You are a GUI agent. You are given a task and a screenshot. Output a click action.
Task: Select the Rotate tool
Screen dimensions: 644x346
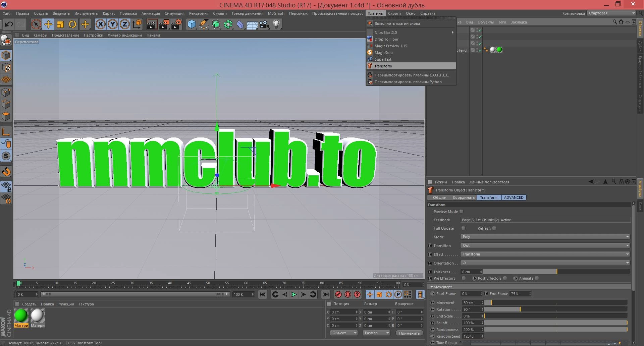tap(72, 24)
